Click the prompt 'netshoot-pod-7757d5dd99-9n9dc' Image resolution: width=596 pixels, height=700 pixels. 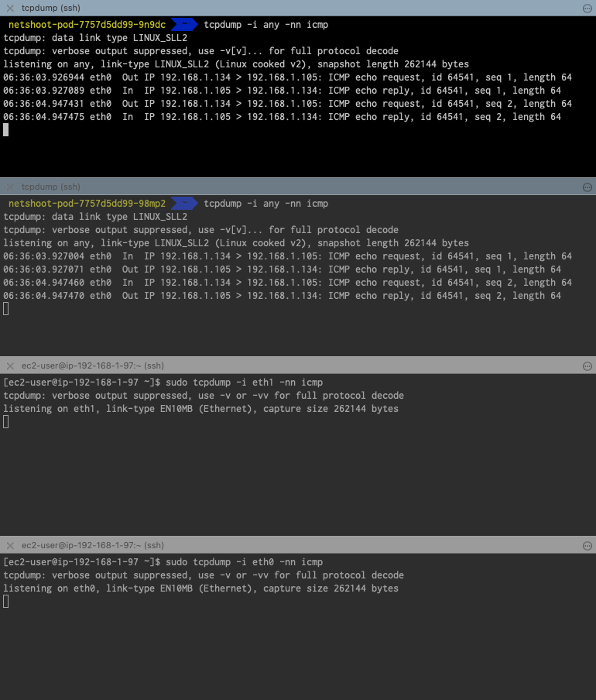tap(87, 25)
